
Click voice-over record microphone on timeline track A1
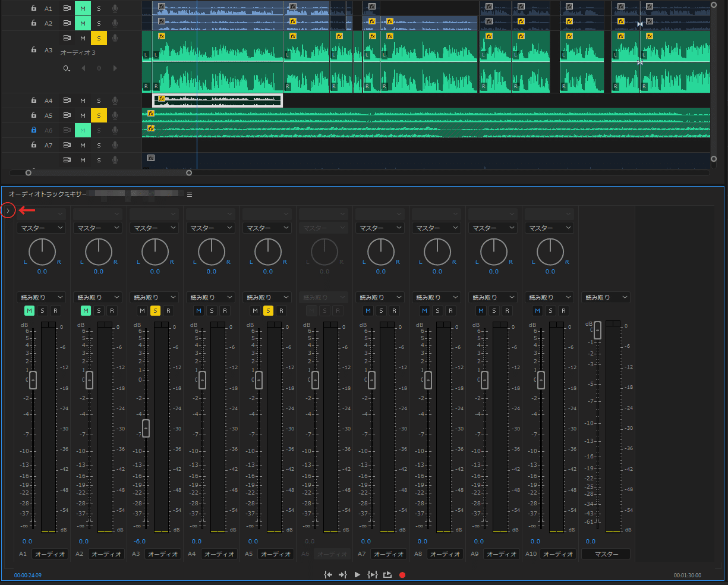[x=115, y=9]
